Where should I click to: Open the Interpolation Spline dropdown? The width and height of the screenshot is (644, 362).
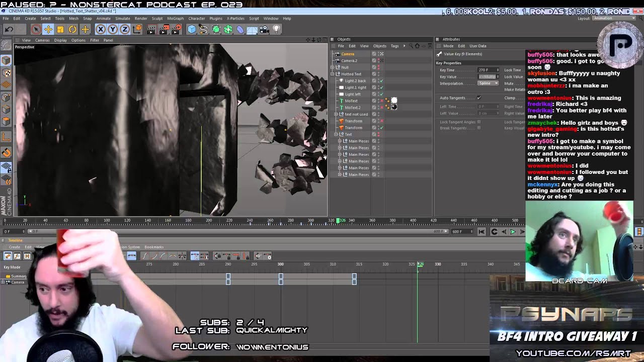pyautogui.click(x=488, y=83)
